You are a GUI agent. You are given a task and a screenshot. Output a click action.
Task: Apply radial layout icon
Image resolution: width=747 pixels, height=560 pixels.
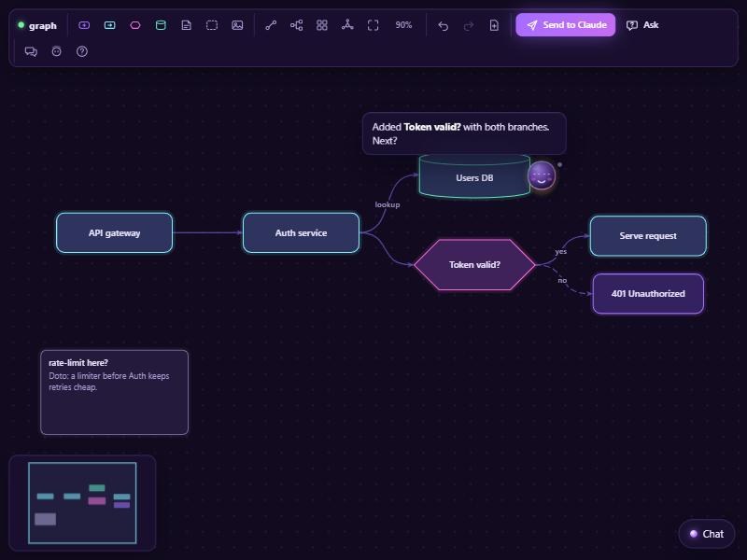click(x=347, y=25)
